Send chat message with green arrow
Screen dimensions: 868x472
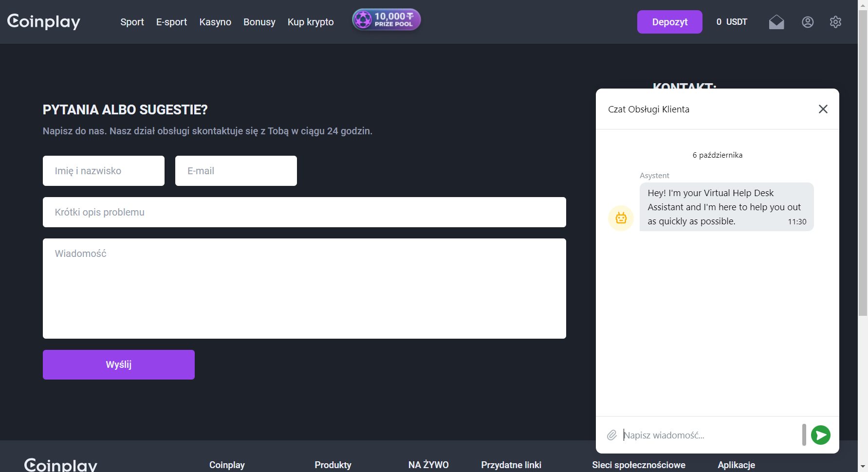coord(821,435)
